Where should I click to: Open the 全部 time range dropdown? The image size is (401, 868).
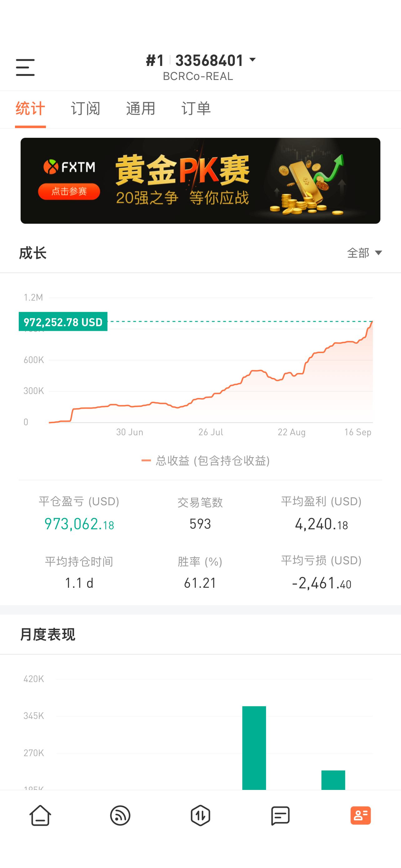tap(365, 253)
